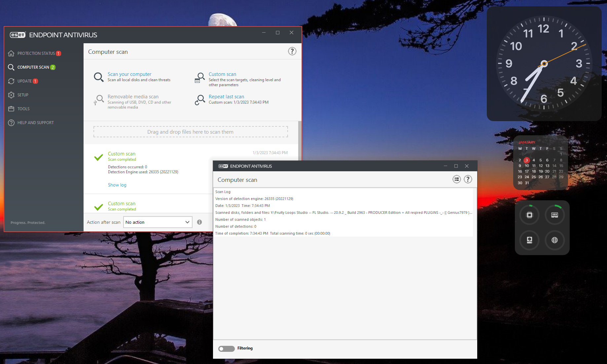Open help icon in scan log window

[468, 179]
